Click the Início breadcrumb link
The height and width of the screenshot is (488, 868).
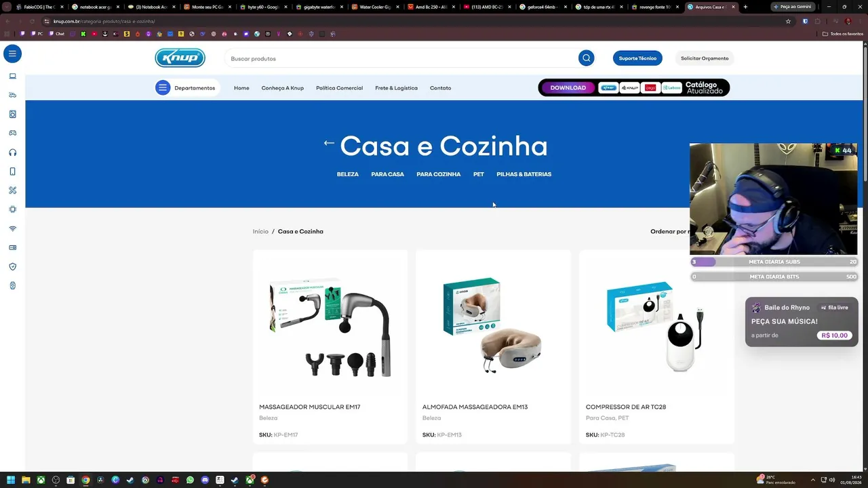click(x=260, y=232)
